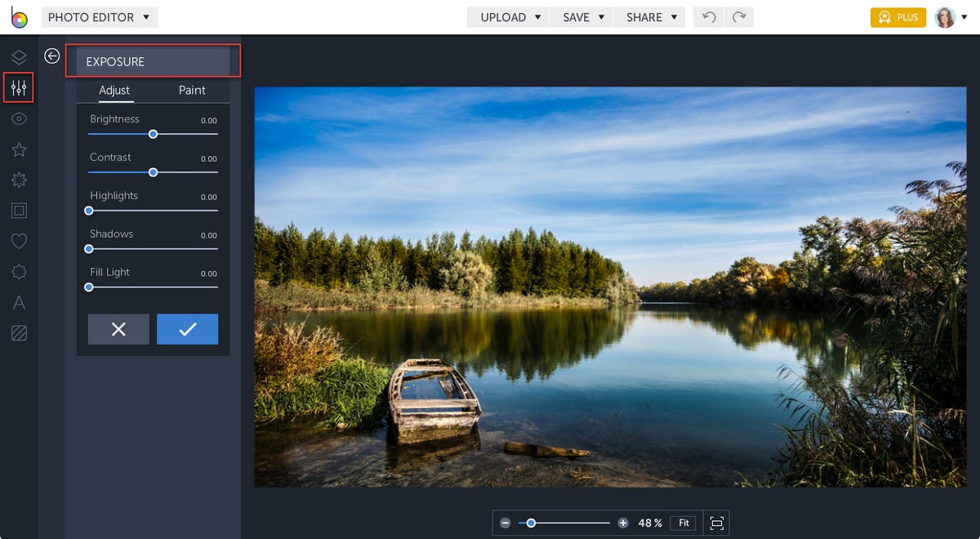Select the Frames tool
980x539 pixels.
pos(19,210)
